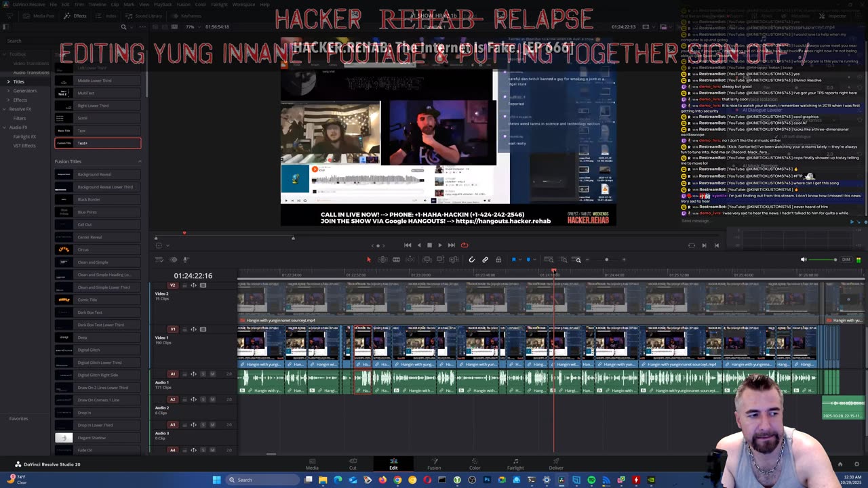Mute the Audio 2 track
Viewport: 868px width, 488px height.
tap(212, 399)
